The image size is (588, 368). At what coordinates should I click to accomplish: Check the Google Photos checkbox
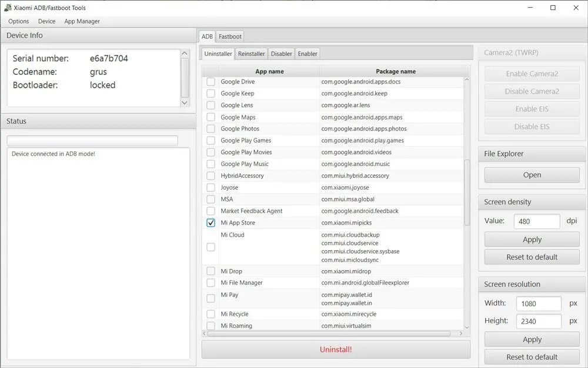(211, 129)
